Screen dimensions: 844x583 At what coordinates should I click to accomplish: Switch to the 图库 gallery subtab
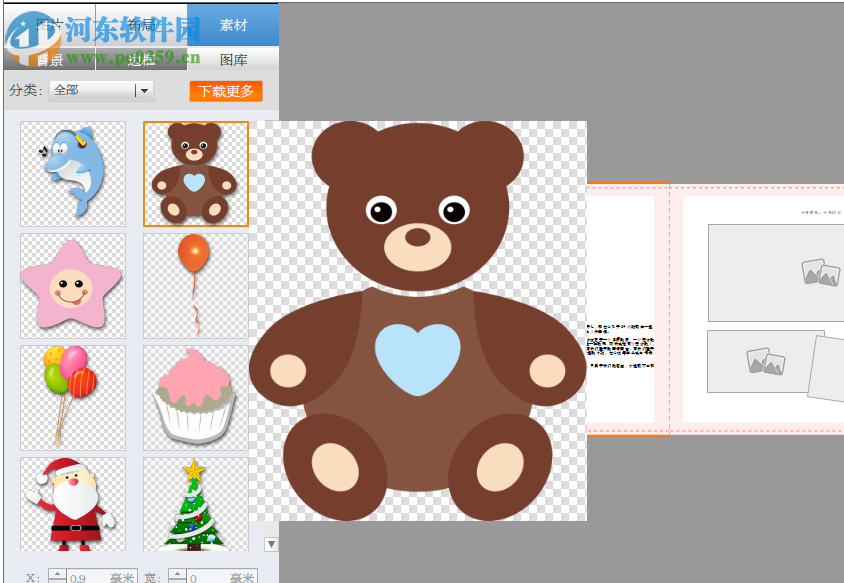pos(235,59)
